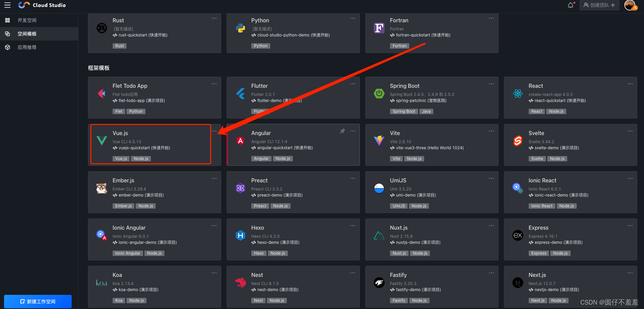The image size is (644, 309).
Task: Open 应用推荐 sidebar item
Action: (x=39, y=47)
